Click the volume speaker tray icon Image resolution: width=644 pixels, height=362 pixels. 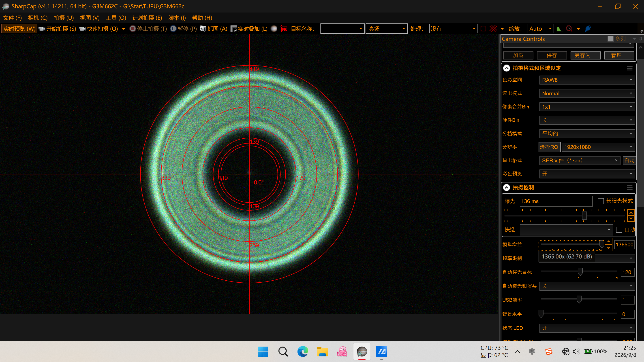pyautogui.click(x=576, y=351)
